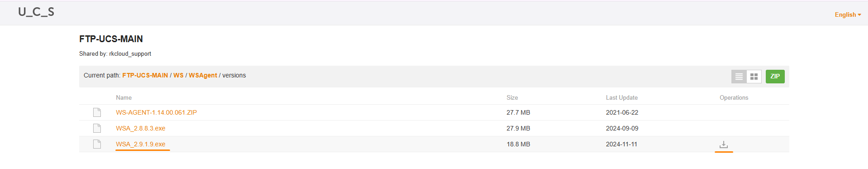Click the file icon of WS-AGENT-1.14.00.061.ZIP
Viewport: 868px width, 169px height.
tap(97, 112)
